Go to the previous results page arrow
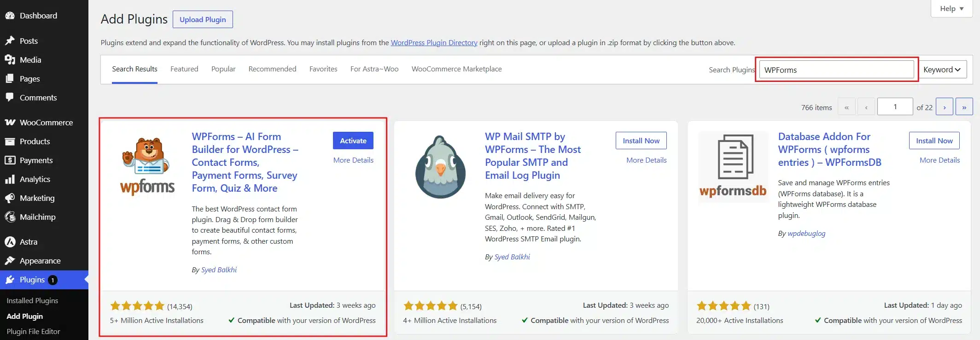 [x=866, y=107]
